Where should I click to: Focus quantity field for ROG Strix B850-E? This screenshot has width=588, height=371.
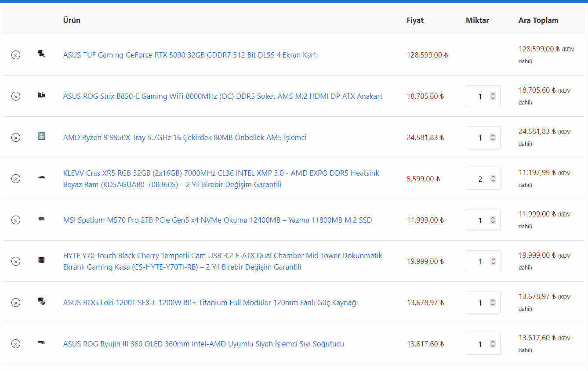(483, 96)
